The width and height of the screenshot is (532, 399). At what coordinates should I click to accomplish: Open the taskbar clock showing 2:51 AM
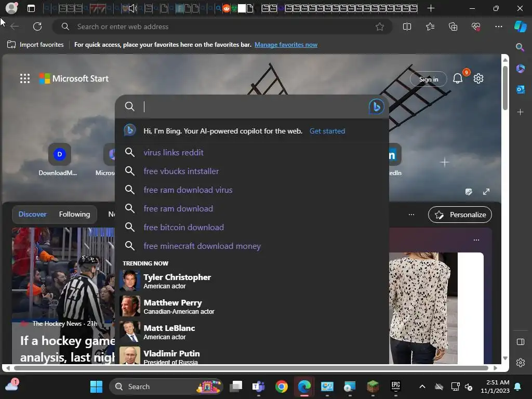[495, 387]
